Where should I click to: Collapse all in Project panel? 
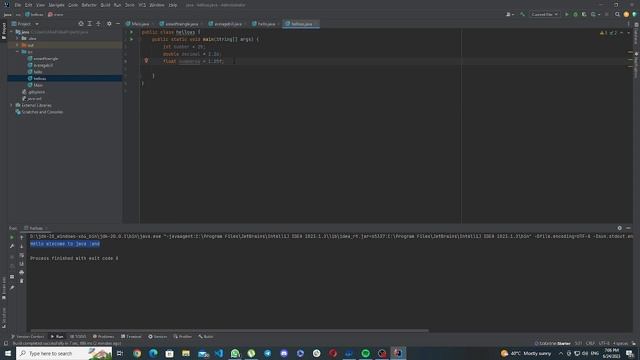point(98,24)
